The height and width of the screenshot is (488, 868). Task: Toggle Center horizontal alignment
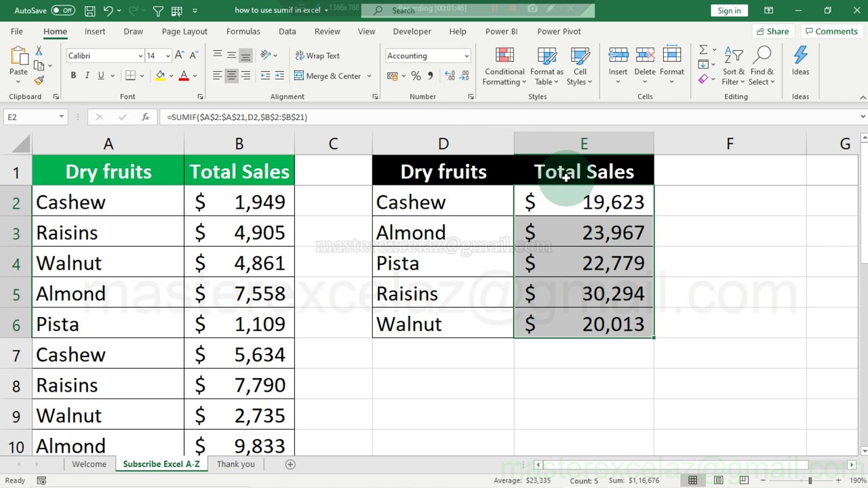click(x=231, y=76)
